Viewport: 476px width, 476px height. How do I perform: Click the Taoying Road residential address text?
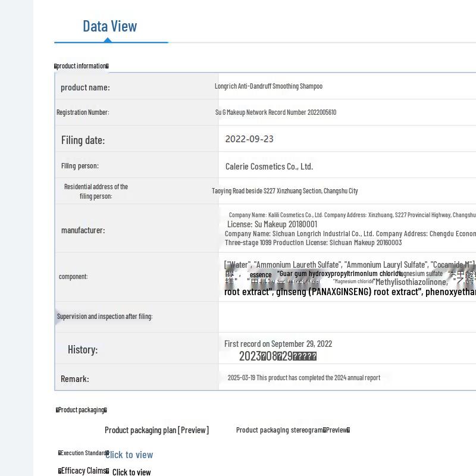click(x=284, y=191)
